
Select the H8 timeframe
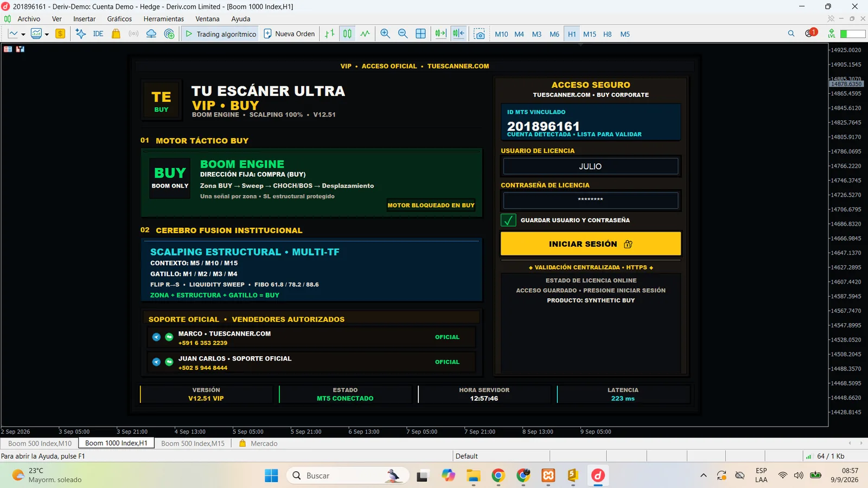[608, 34]
